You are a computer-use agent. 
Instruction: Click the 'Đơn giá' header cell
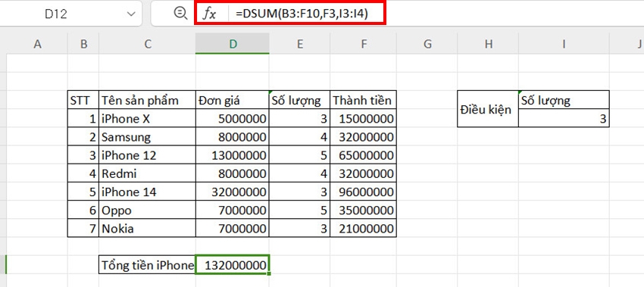click(233, 100)
